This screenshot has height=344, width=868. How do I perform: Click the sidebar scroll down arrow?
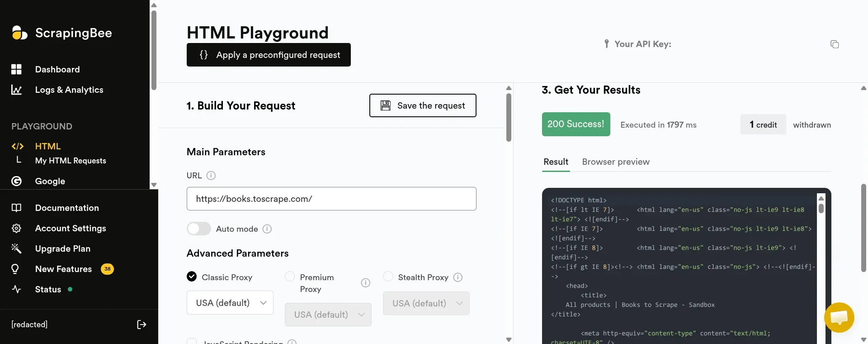point(154,185)
